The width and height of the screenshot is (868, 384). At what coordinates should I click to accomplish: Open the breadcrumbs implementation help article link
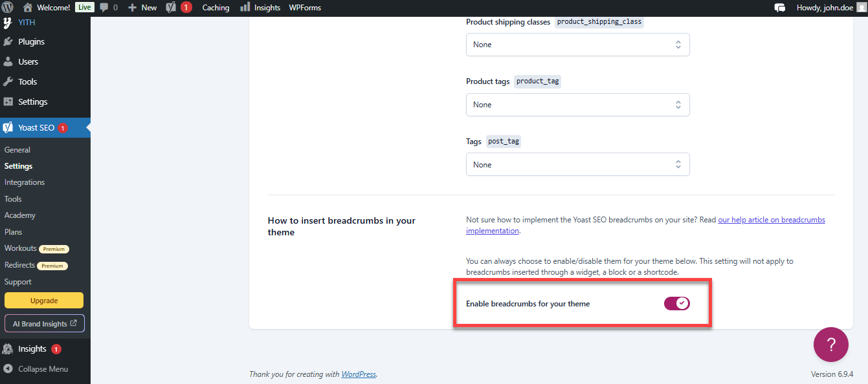tap(772, 219)
